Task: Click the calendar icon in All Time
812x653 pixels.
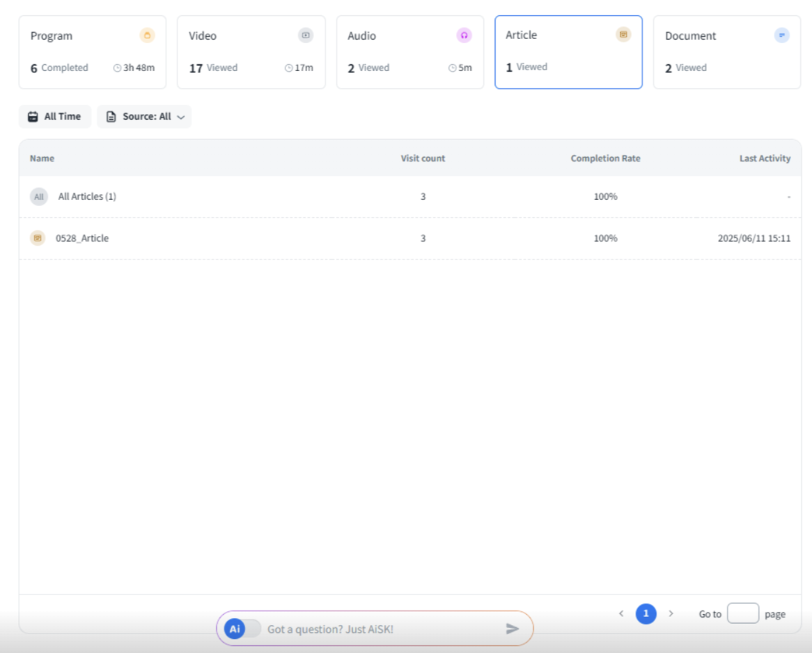Action: [33, 117]
